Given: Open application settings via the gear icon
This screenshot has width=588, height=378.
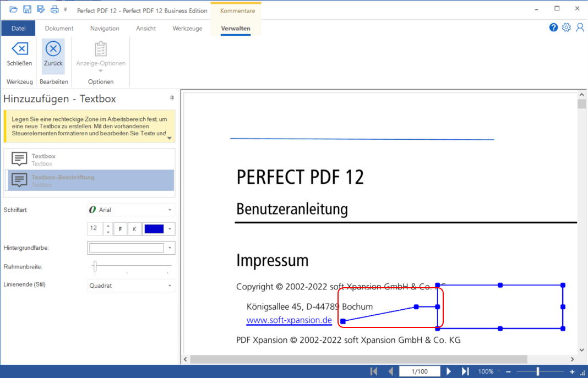Looking at the screenshot, I should click(567, 27).
